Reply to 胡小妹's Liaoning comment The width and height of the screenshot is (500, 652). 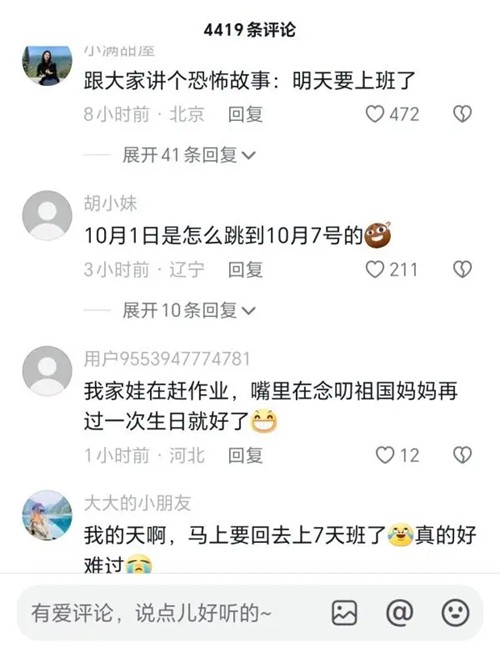pyautogui.click(x=245, y=270)
